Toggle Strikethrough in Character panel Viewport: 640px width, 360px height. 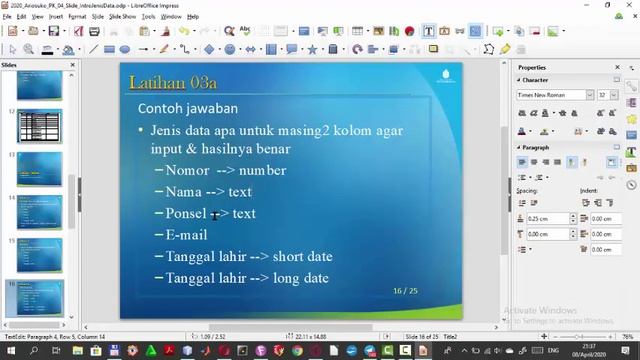tap(563, 113)
